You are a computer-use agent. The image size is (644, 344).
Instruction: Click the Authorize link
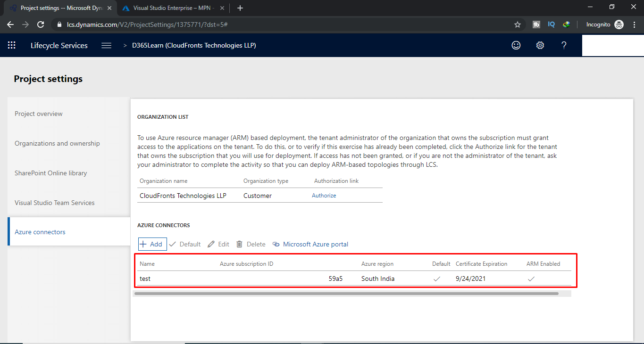coord(324,196)
